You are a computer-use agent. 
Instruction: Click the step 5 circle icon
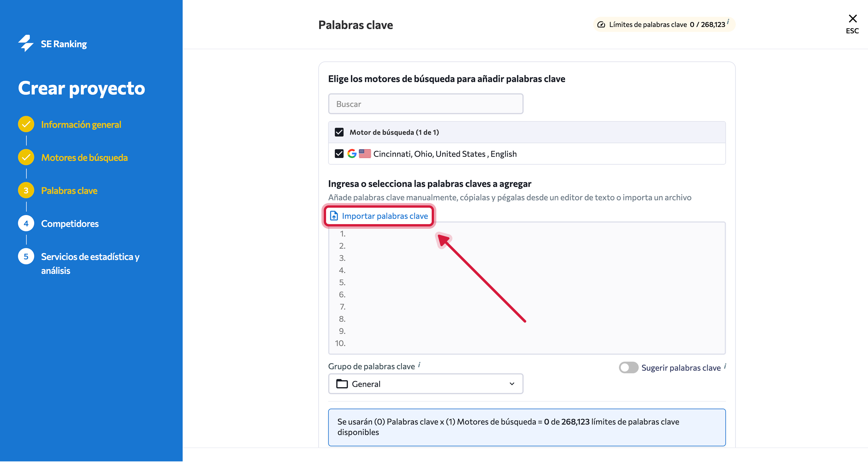coord(26,256)
